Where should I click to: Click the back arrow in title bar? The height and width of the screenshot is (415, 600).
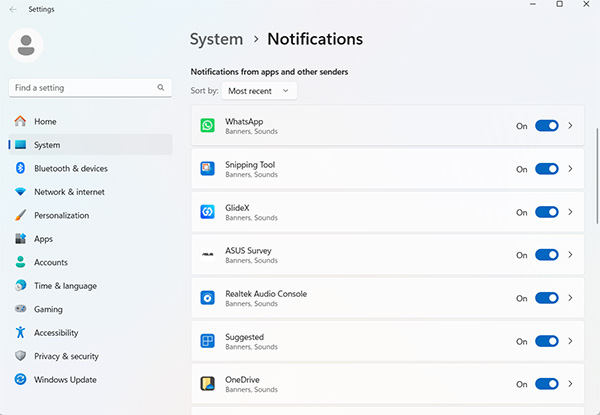pyautogui.click(x=13, y=9)
